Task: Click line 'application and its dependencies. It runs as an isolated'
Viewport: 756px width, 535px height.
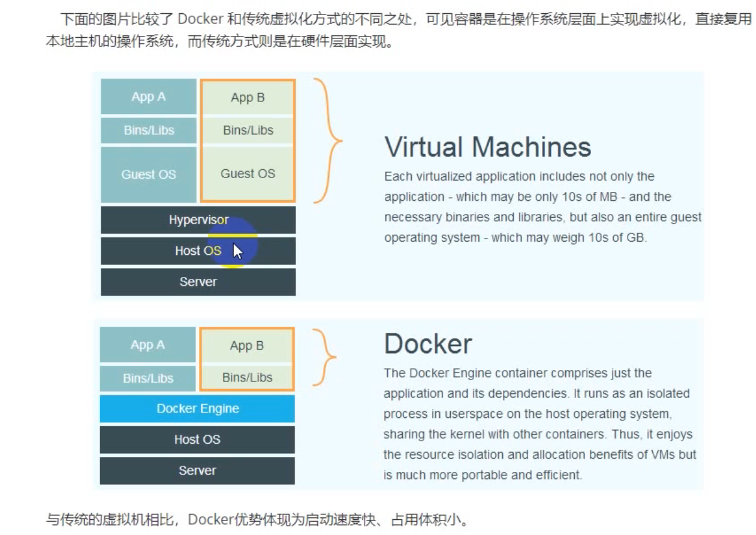Action: coord(537,393)
